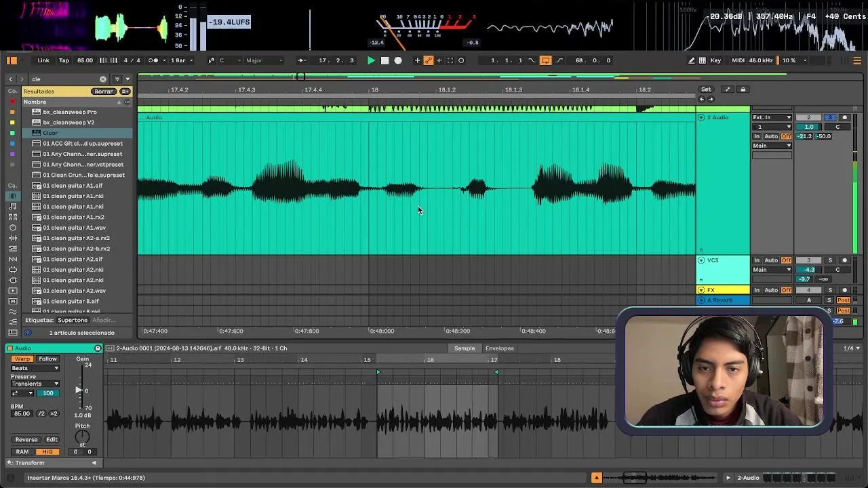Select the yellow collection color label
The height and width of the screenshot is (488, 868).
pos(12,123)
